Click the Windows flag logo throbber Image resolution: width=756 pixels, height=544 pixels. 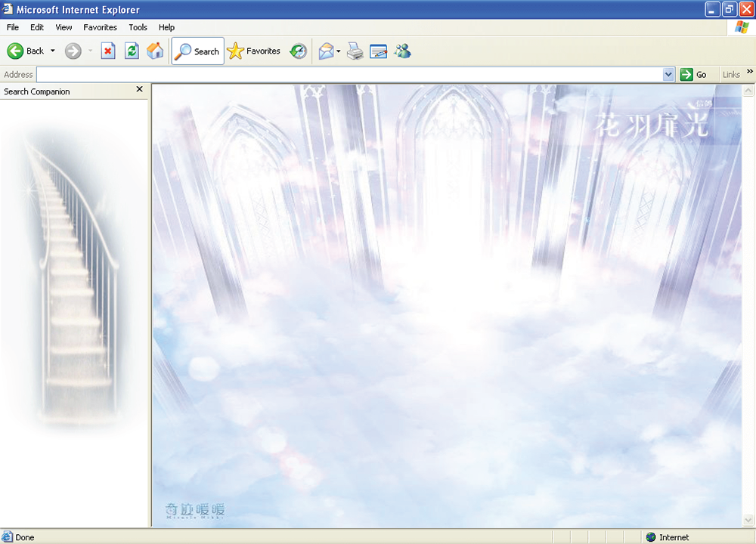(742, 27)
